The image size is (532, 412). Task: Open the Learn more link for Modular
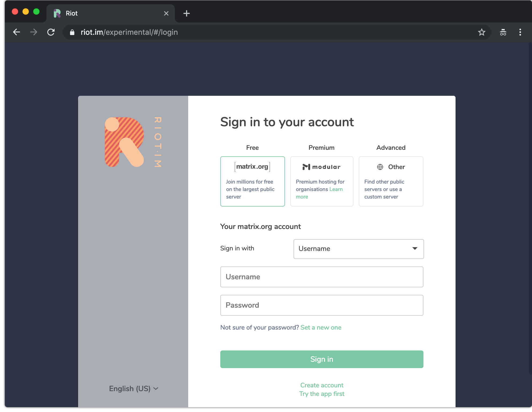coord(336,189)
